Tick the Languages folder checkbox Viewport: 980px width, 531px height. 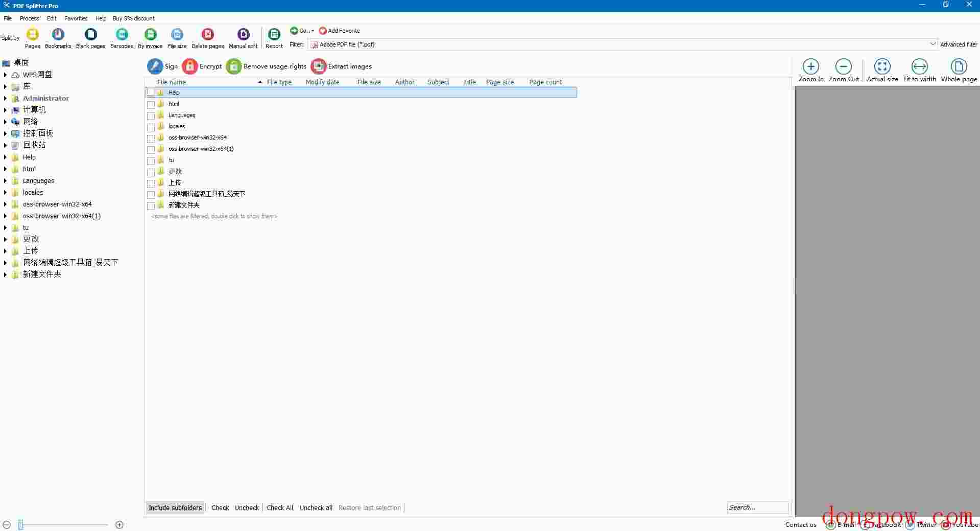point(151,116)
